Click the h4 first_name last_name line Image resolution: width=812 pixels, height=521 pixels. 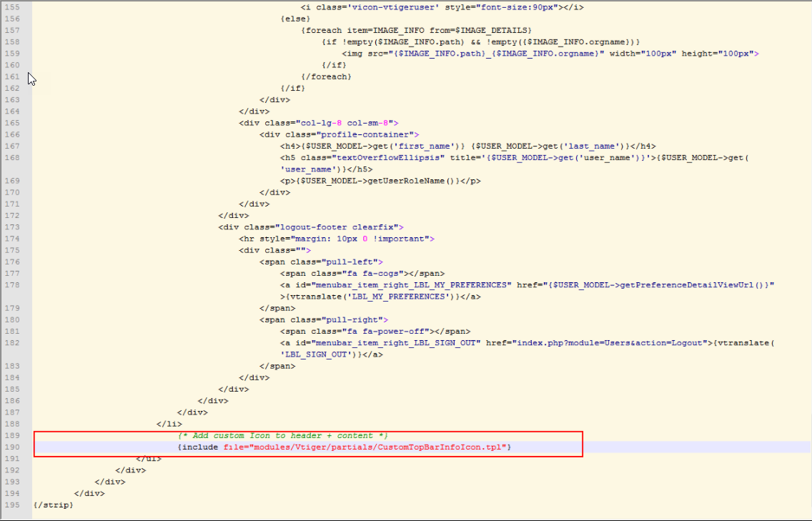click(468, 146)
